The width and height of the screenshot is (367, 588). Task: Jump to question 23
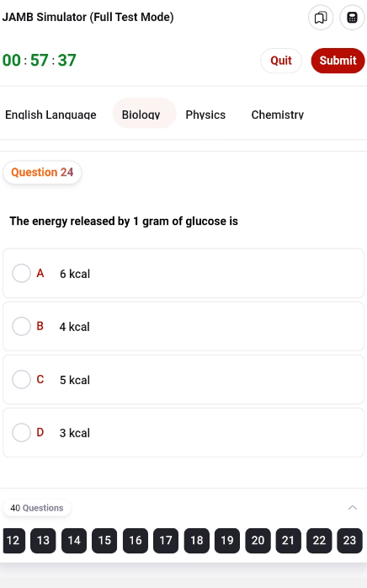[x=349, y=540]
